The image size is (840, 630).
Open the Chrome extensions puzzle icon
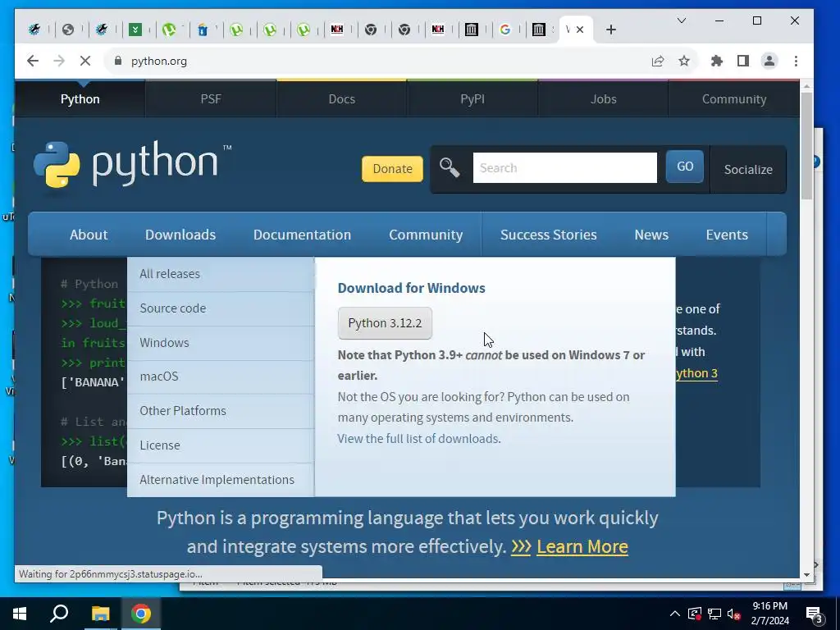[717, 61]
